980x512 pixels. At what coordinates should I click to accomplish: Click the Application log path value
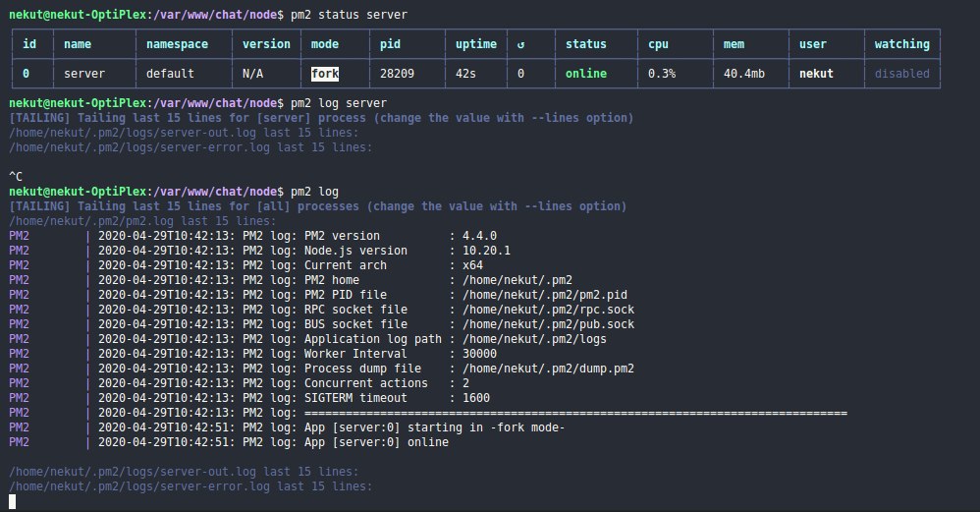click(x=534, y=339)
